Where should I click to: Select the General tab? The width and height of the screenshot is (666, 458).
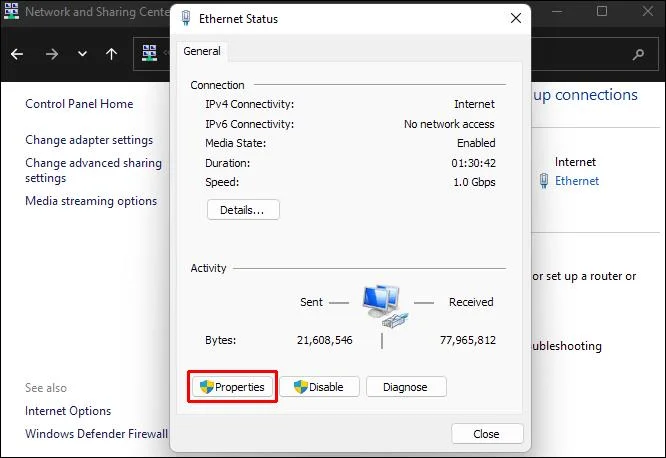202,51
